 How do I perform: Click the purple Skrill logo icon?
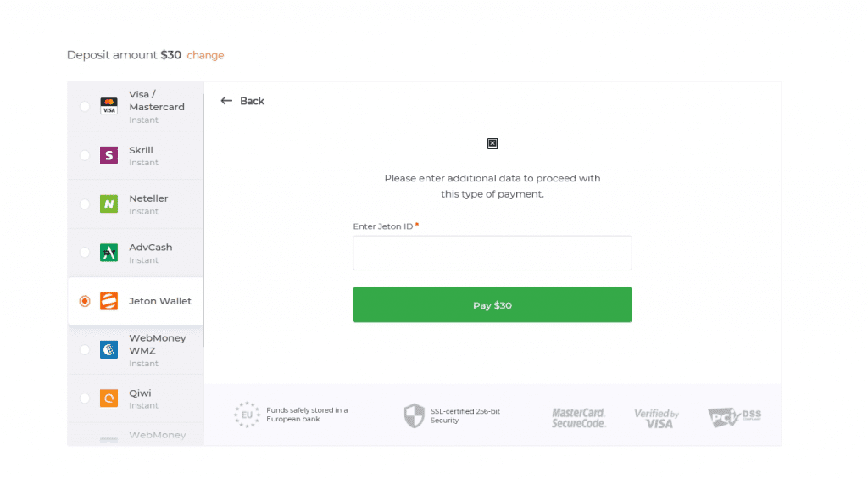[x=108, y=155]
